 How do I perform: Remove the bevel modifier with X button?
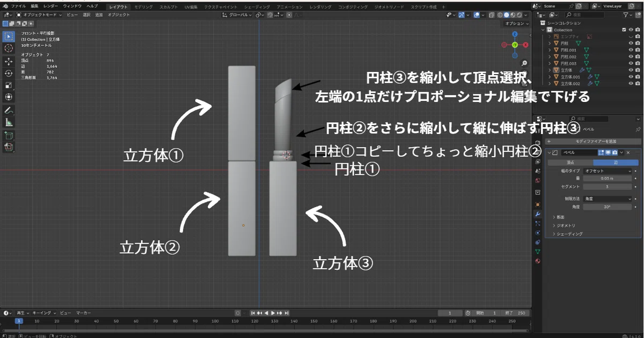pos(628,152)
